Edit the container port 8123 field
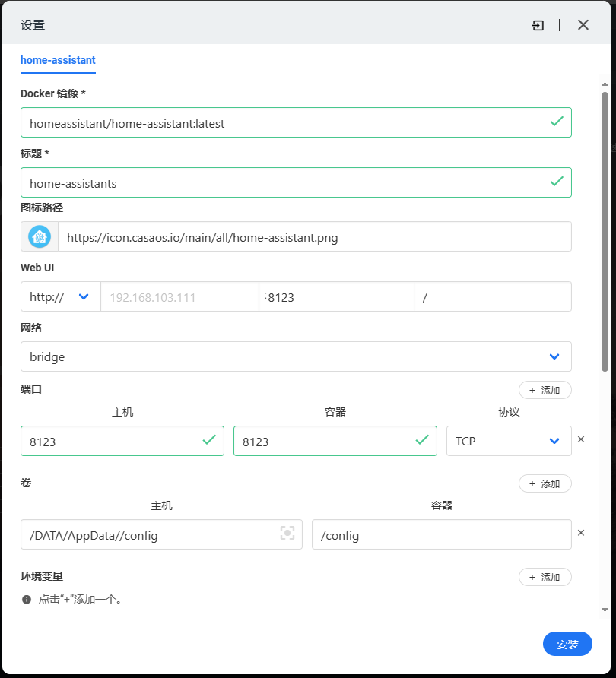The width and height of the screenshot is (616, 678). [335, 441]
